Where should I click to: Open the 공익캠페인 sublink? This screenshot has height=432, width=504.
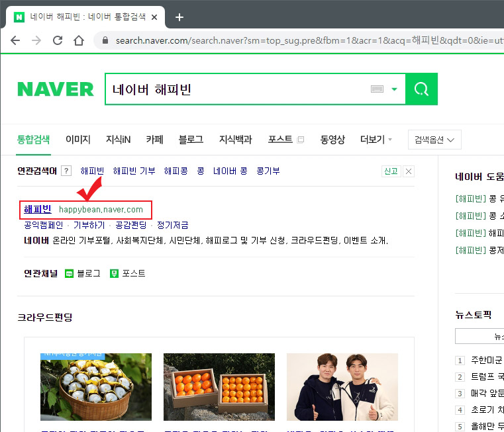[x=44, y=225]
